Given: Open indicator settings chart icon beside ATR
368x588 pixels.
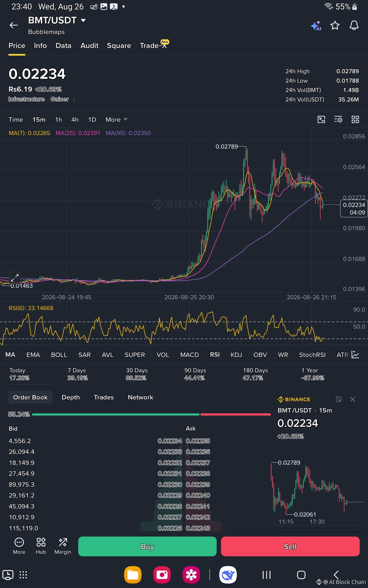Looking at the screenshot, I should 355,354.
